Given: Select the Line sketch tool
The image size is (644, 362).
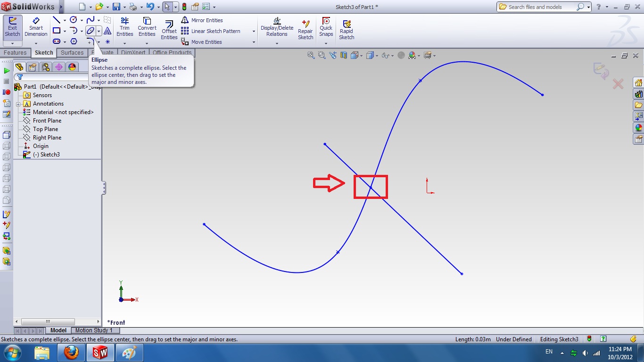Looking at the screenshot, I should tap(56, 20).
